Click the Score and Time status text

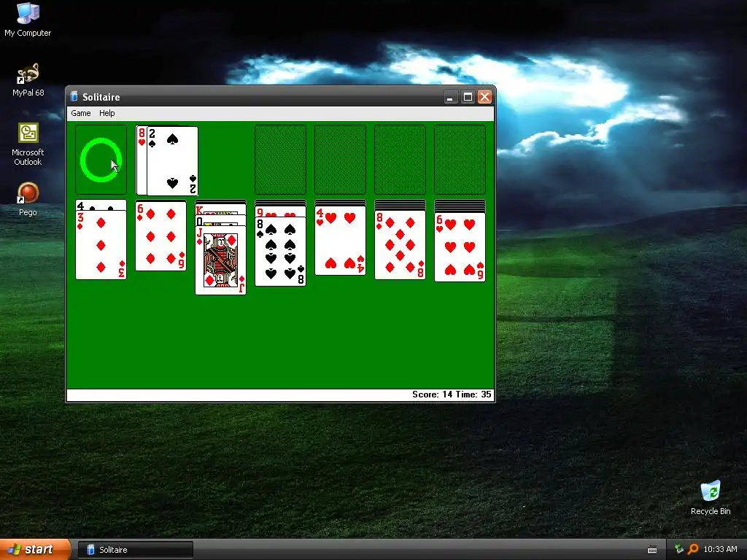pyautogui.click(x=451, y=394)
